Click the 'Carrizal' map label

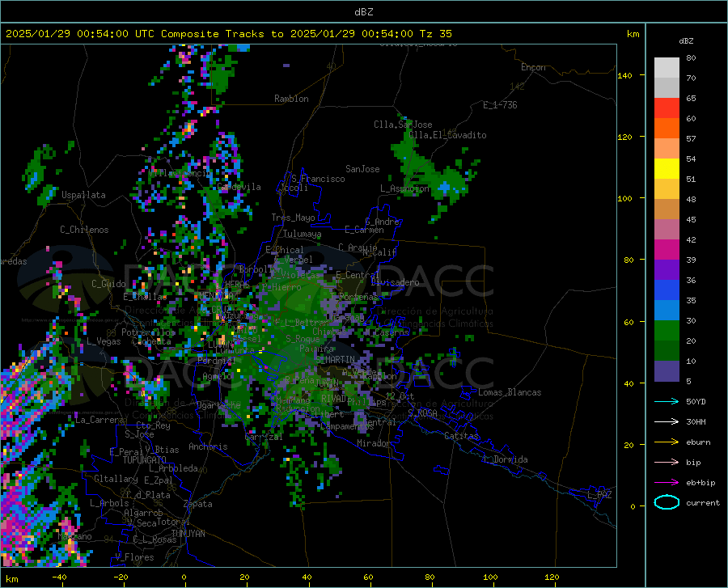(264, 437)
